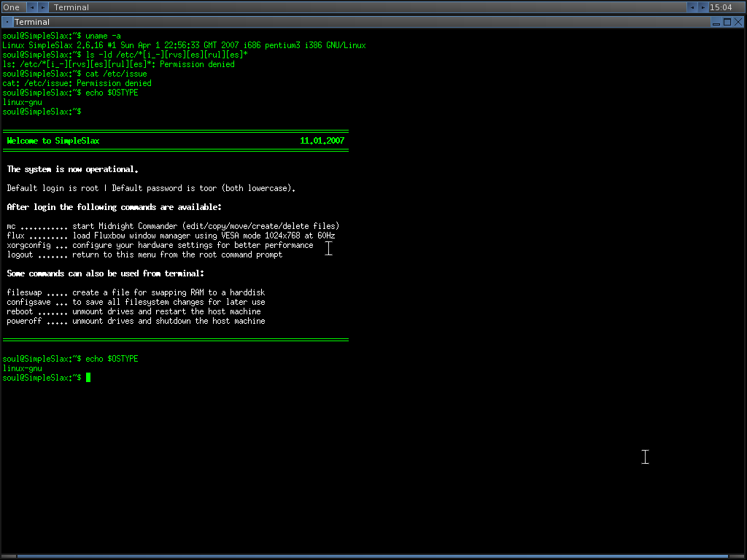
Task: Click the 'mc' Midnight Commander line
Action: click(173, 226)
